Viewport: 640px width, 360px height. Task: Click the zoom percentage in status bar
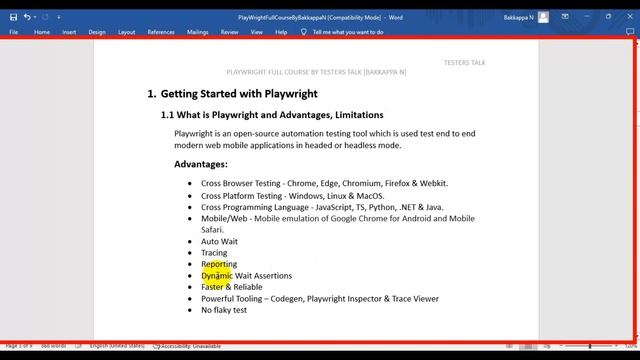[x=631, y=346]
